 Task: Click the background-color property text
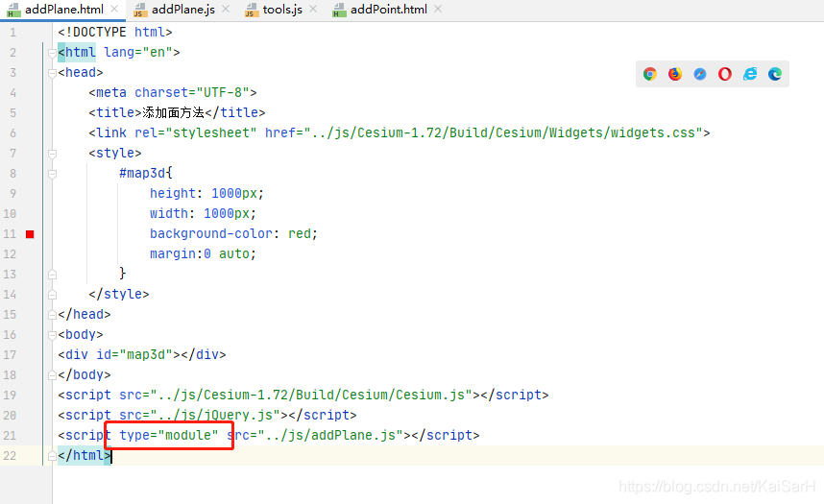[x=210, y=233]
